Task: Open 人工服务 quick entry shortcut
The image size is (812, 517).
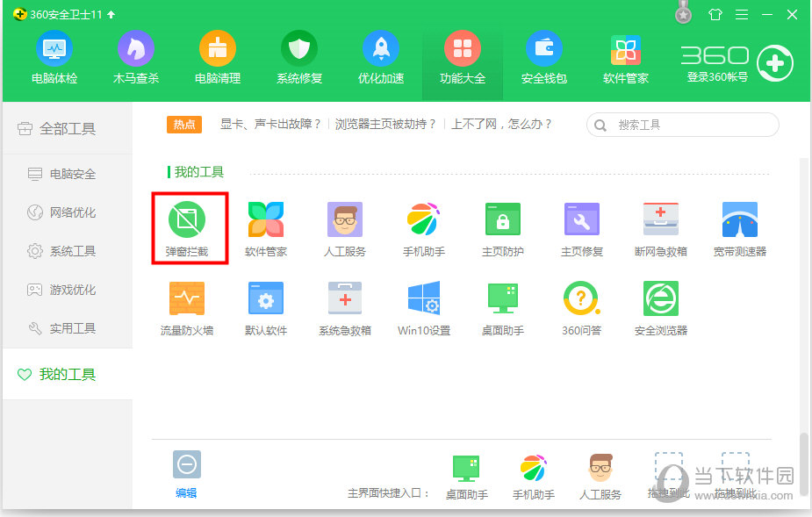Action: coord(600,478)
